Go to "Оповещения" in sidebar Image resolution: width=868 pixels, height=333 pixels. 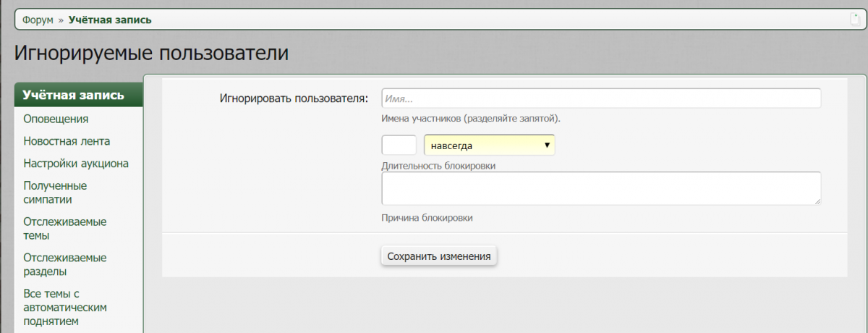(56, 119)
